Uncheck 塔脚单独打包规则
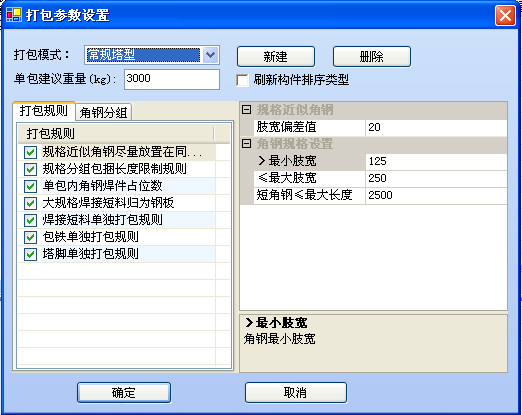This screenshot has width=522, height=415. click(30, 254)
